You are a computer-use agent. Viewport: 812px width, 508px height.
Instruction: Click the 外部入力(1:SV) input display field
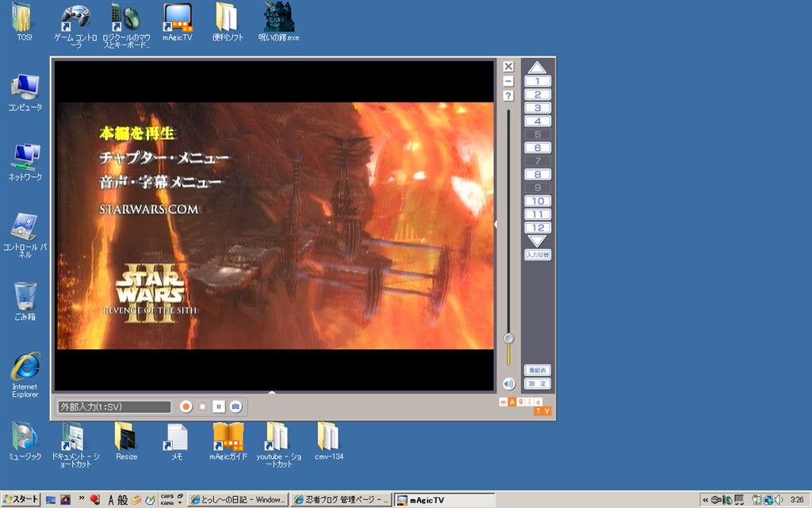(x=114, y=407)
